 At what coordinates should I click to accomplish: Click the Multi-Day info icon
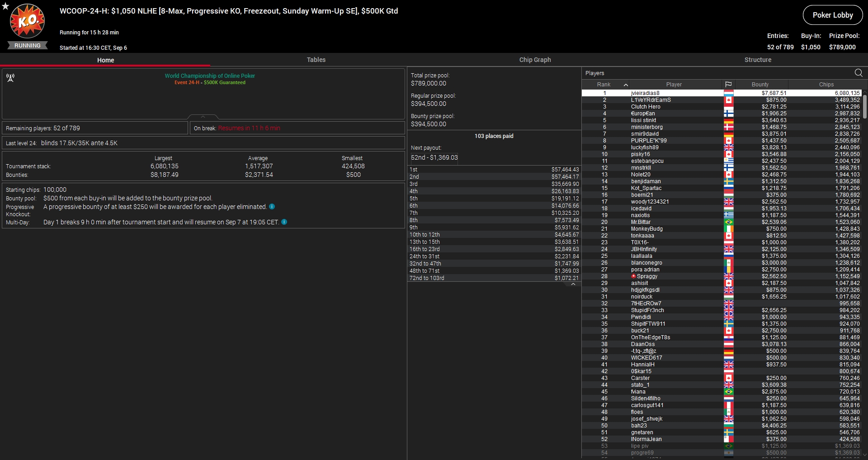pyautogui.click(x=284, y=222)
